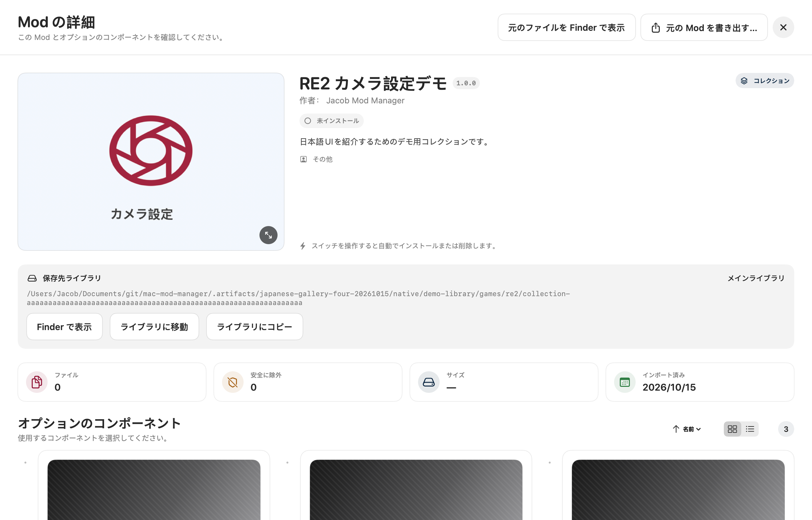Click the 2026/10/15 import date
This screenshot has height=520, width=812.
click(x=669, y=387)
